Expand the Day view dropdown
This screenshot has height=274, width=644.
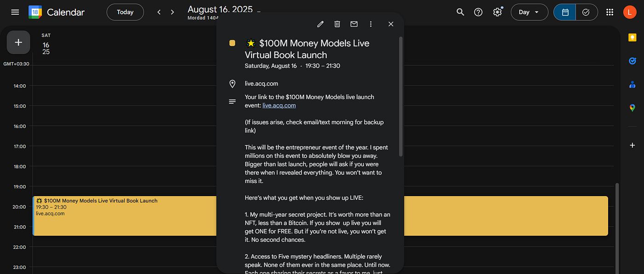coord(529,12)
